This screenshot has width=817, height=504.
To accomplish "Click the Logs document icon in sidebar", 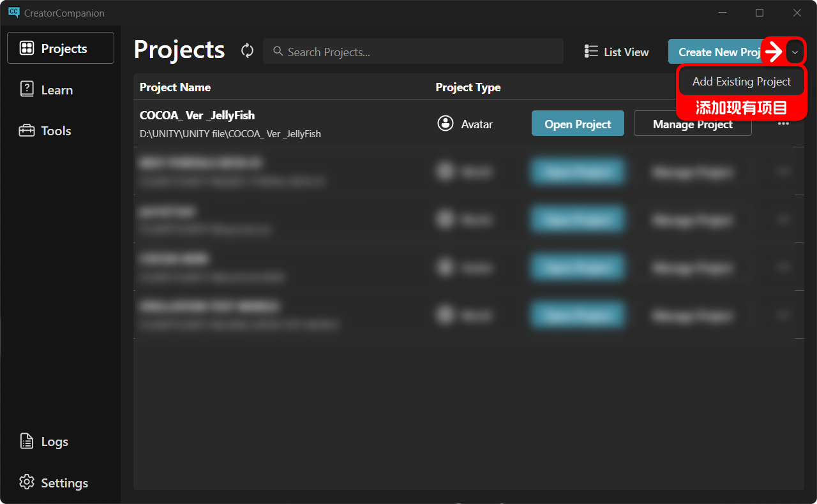I will tap(27, 441).
